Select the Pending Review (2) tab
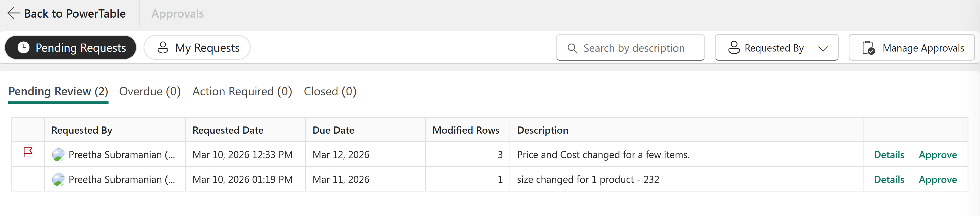Screen dimensions: 980x216 coord(58,92)
